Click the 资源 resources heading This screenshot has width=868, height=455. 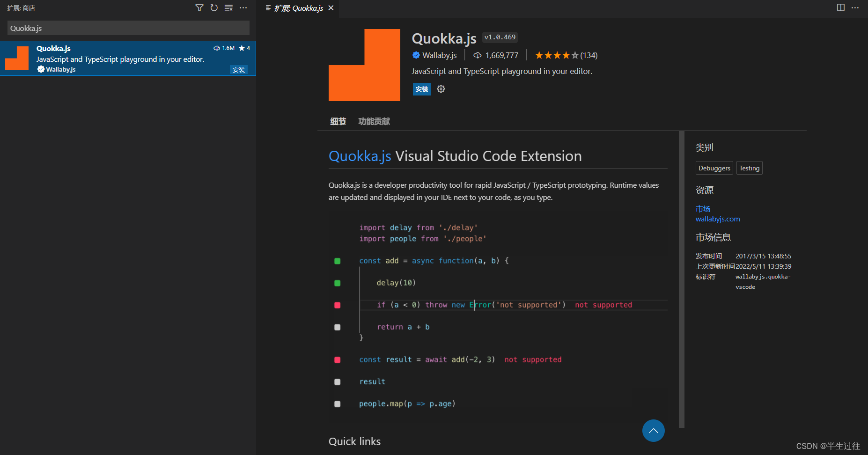[x=704, y=190]
